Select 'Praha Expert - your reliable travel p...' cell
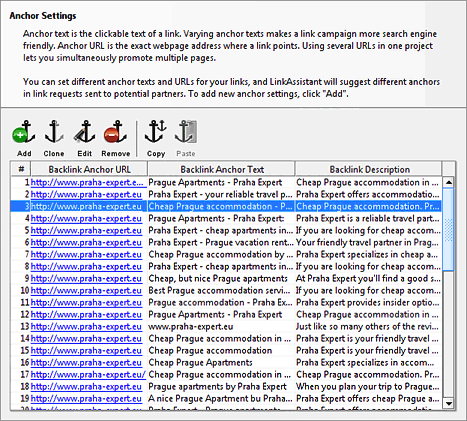This screenshot has height=421, width=467. pos(220,194)
